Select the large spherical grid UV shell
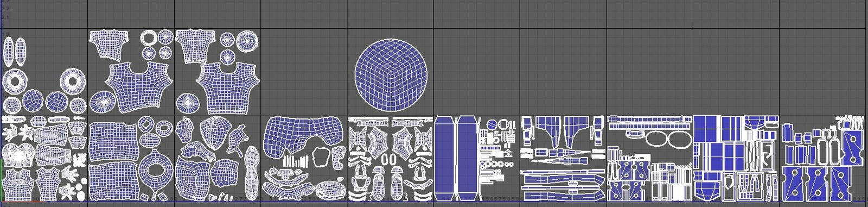868x207 pixels. point(391,74)
